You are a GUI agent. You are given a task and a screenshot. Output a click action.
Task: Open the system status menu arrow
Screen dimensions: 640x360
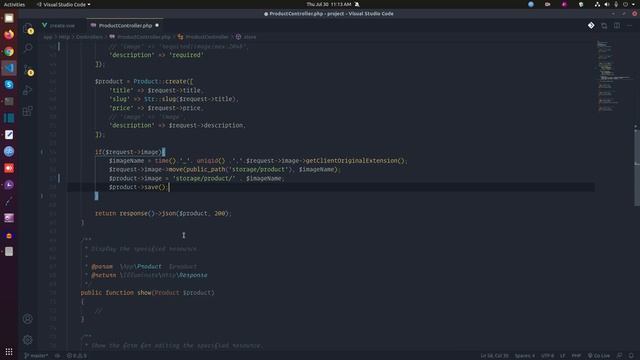click(633, 4)
